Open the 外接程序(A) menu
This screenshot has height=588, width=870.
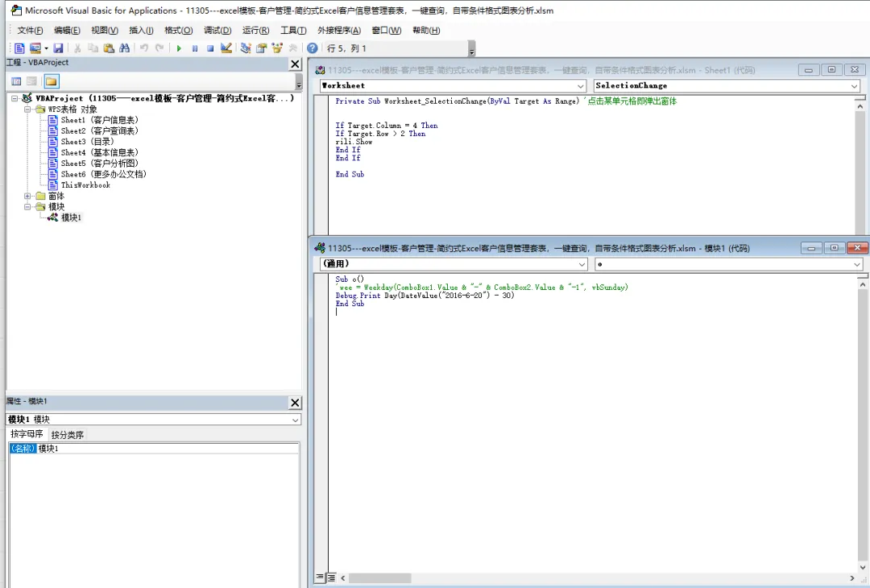click(339, 31)
